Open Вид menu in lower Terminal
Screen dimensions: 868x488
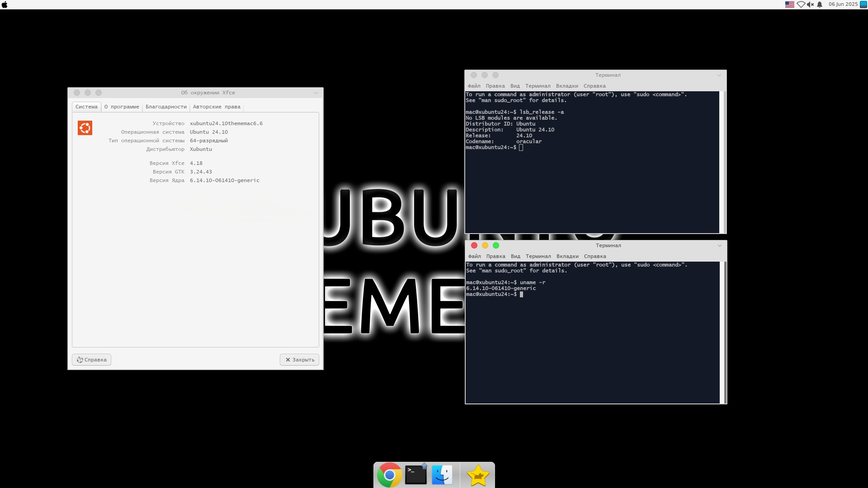click(x=515, y=256)
